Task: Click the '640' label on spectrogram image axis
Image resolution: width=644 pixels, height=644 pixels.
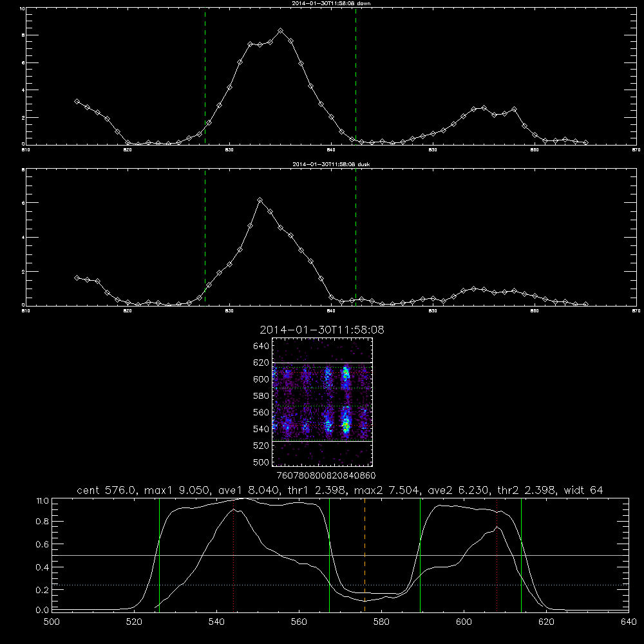Action: (261, 346)
